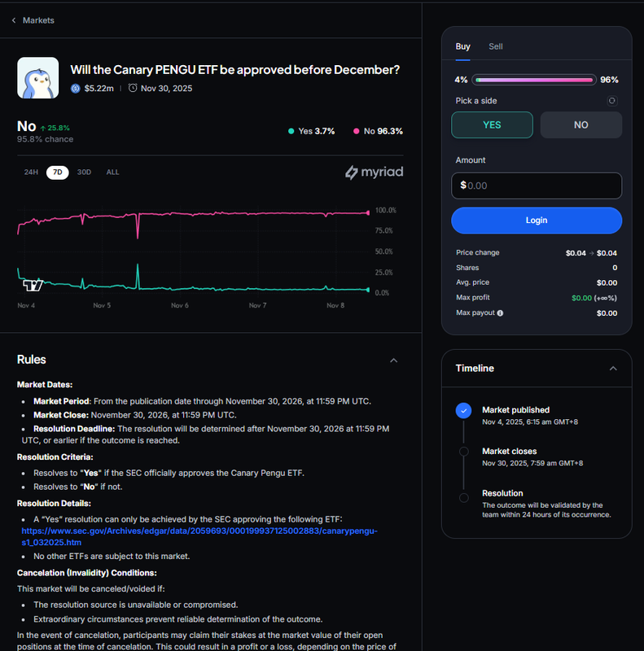This screenshot has width=644, height=651.
Task: Click the refresh icon beside Pick a side
Action: coord(612,101)
